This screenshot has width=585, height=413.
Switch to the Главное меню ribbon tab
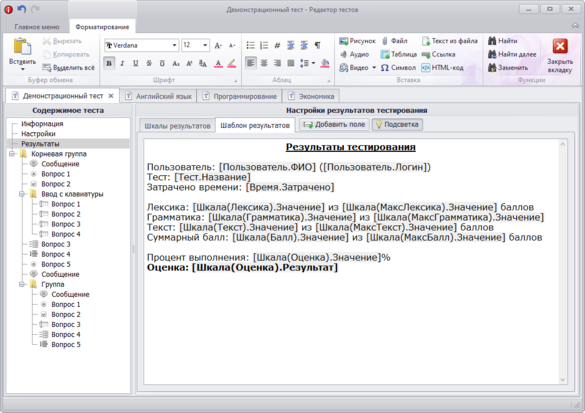click(x=37, y=27)
